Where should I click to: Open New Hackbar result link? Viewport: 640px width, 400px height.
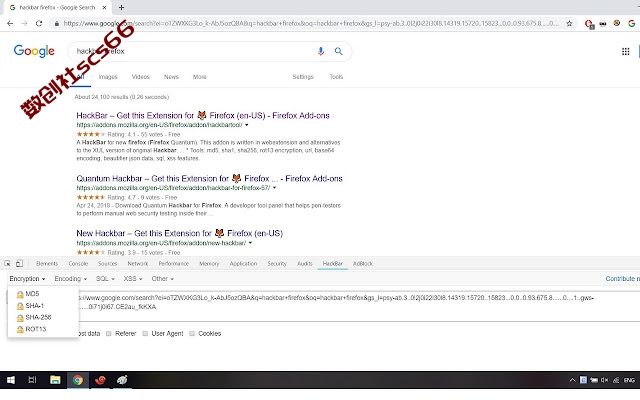[x=179, y=233]
